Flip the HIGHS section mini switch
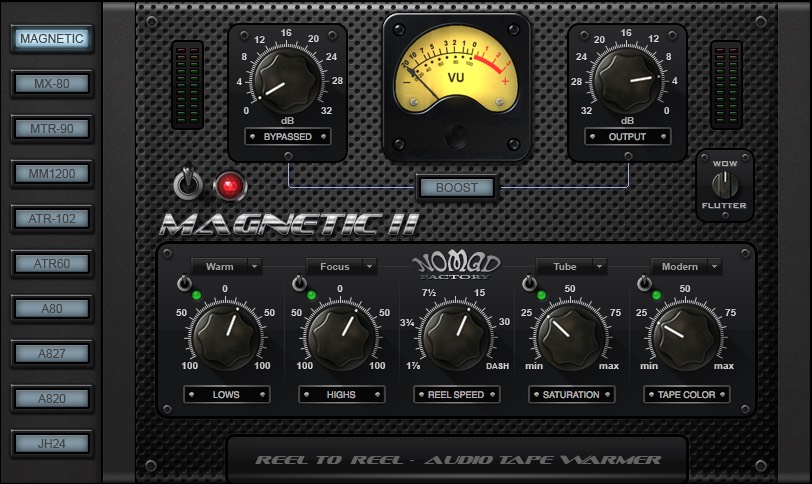The image size is (812, 484). [x=299, y=283]
